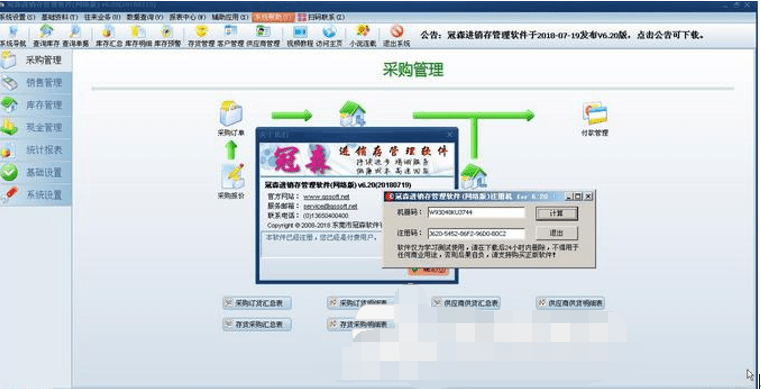
Task: Open the 采购订货汇总表 report button
Action: tap(257, 303)
